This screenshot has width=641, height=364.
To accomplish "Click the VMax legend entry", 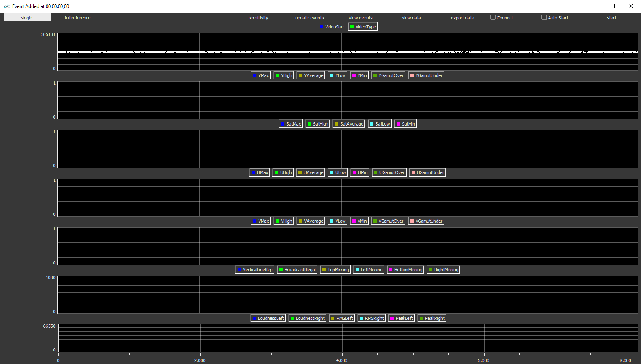I will point(261,221).
